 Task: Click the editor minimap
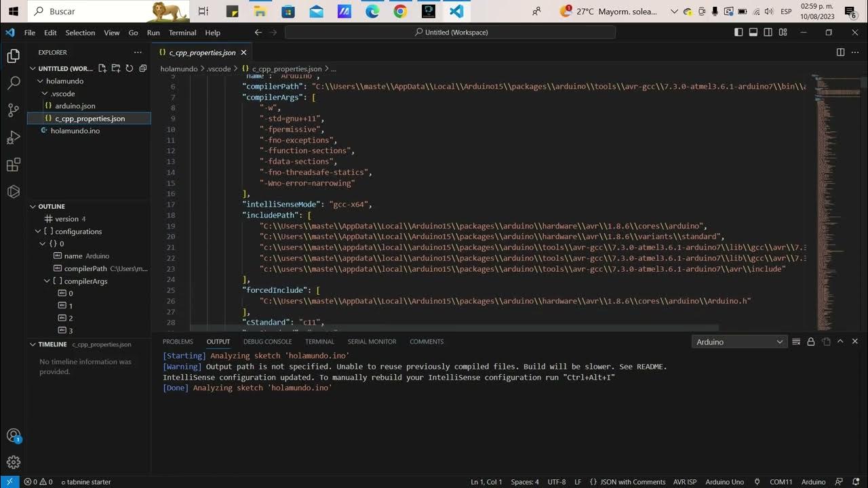pyautogui.click(x=838, y=203)
